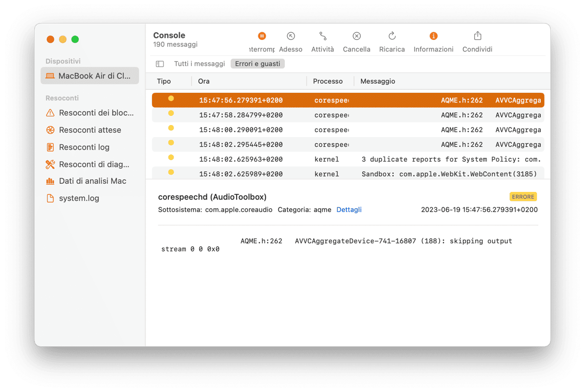Select the Tutti i messaggi filter
This screenshot has height=392, width=585.
pyautogui.click(x=199, y=64)
